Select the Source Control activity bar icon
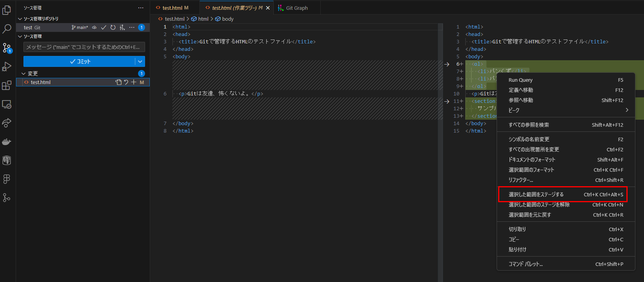 pyautogui.click(x=7, y=48)
